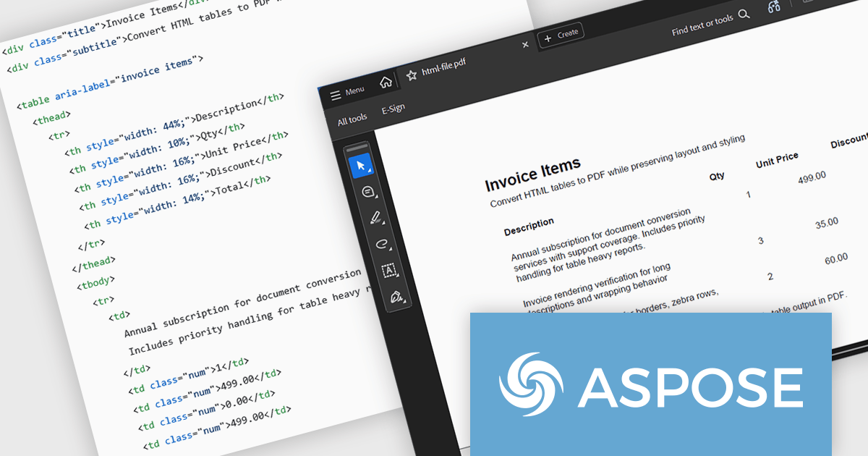This screenshot has height=456, width=868.
Task: Click the 'width: 44%' Description th line
Action: (174, 124)
